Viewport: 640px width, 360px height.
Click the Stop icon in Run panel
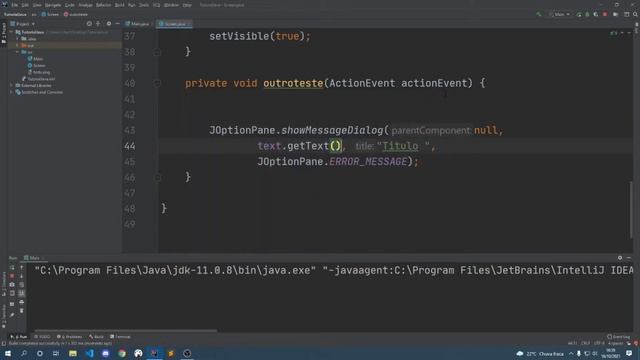(12, 276)
